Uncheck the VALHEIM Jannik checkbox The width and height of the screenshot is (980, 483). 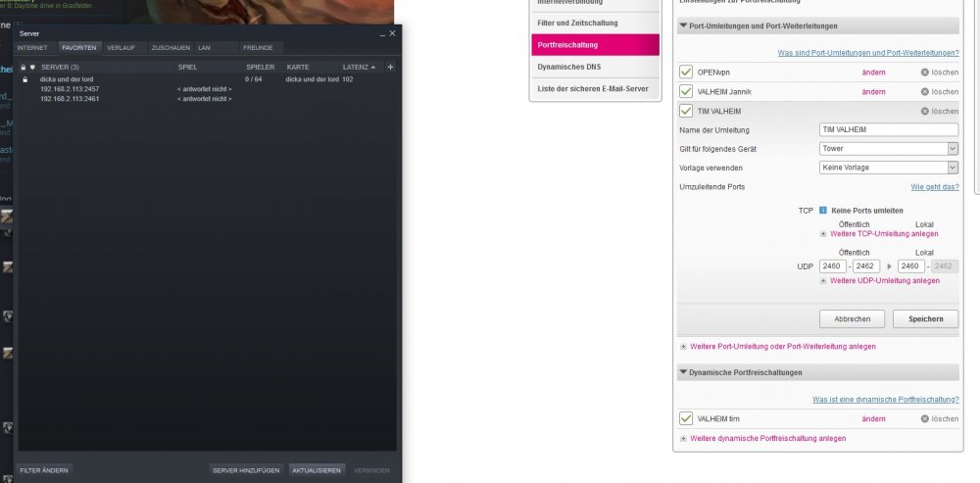tap(686, 92)
